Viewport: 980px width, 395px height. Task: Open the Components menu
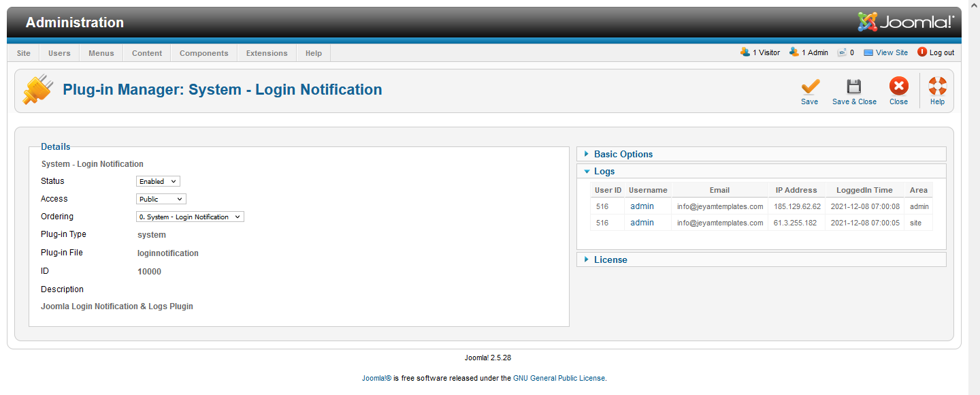pyautogui.click(x=204, y=53)
